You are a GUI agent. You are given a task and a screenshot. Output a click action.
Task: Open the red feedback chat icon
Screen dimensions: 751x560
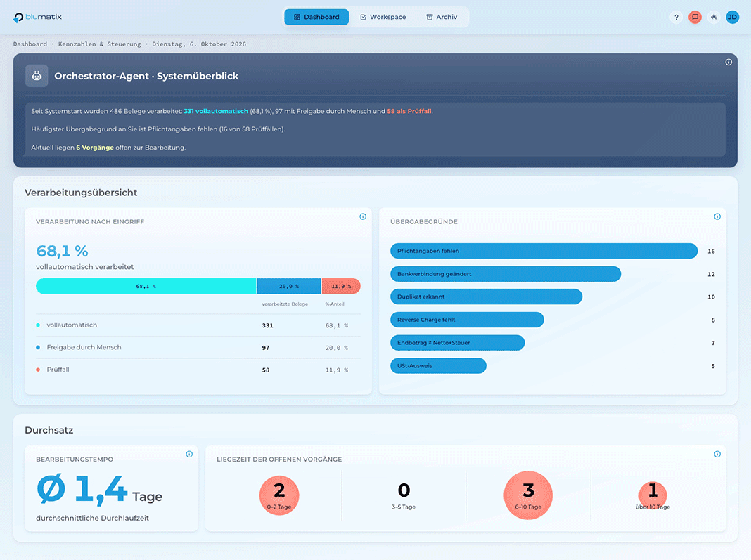pos(695,18)
